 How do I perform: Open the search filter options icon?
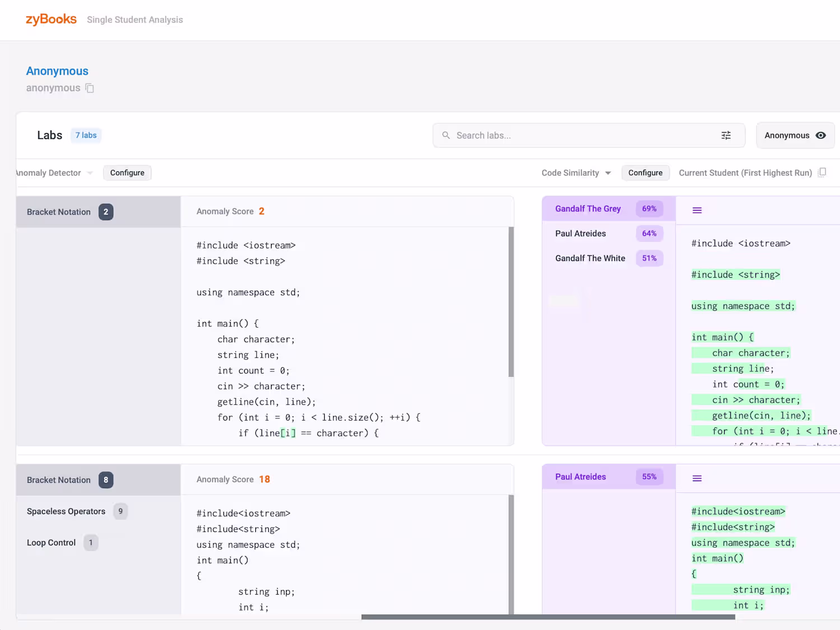726,136
